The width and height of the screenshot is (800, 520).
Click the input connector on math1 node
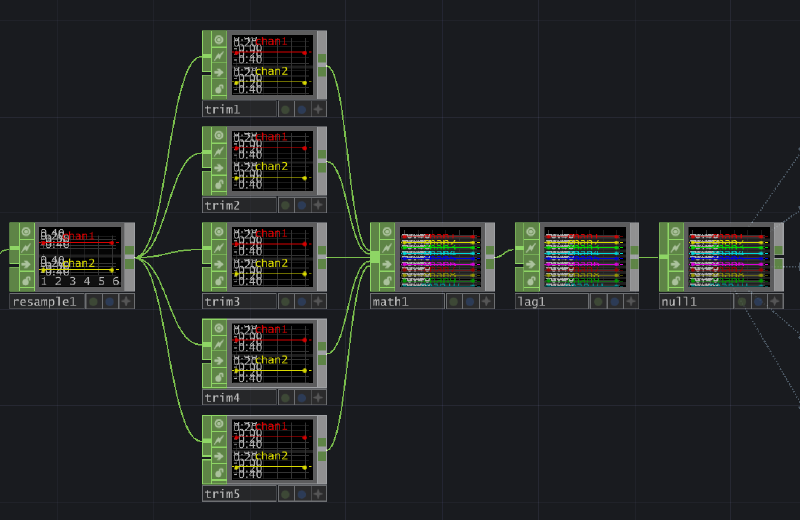pyautogui.click(x=375, y=257)
